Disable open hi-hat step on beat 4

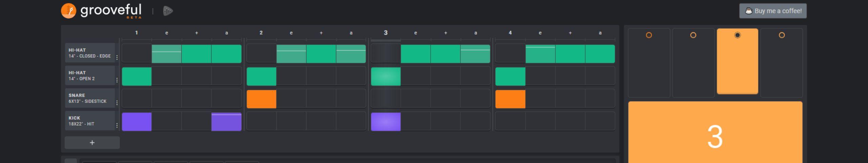(510, 76)
